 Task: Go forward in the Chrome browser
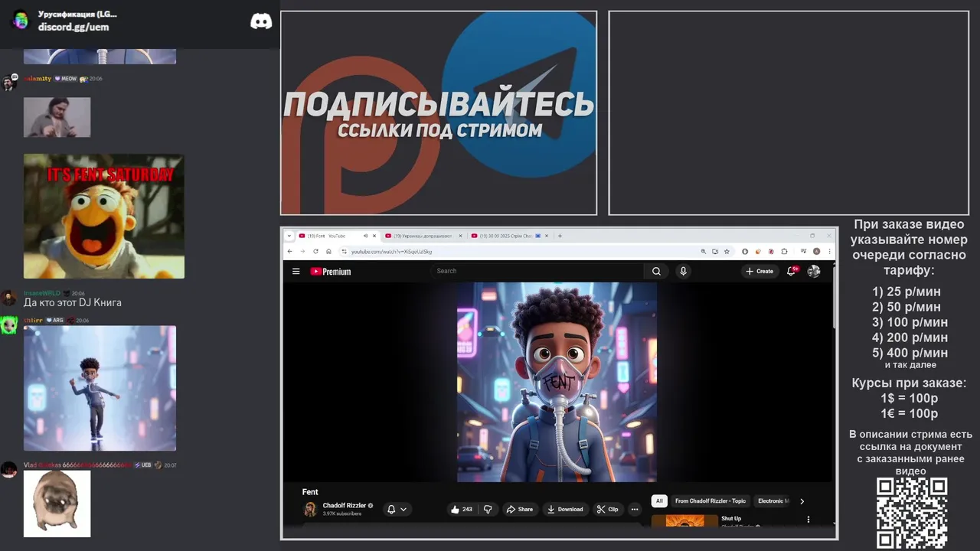(x=302, y=251)
